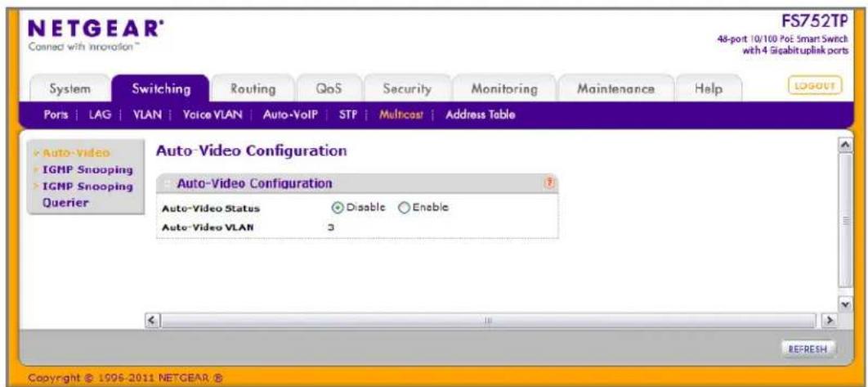Click the NETGEAR logo
Screen dimensions: 868x387
click(96, 28)
